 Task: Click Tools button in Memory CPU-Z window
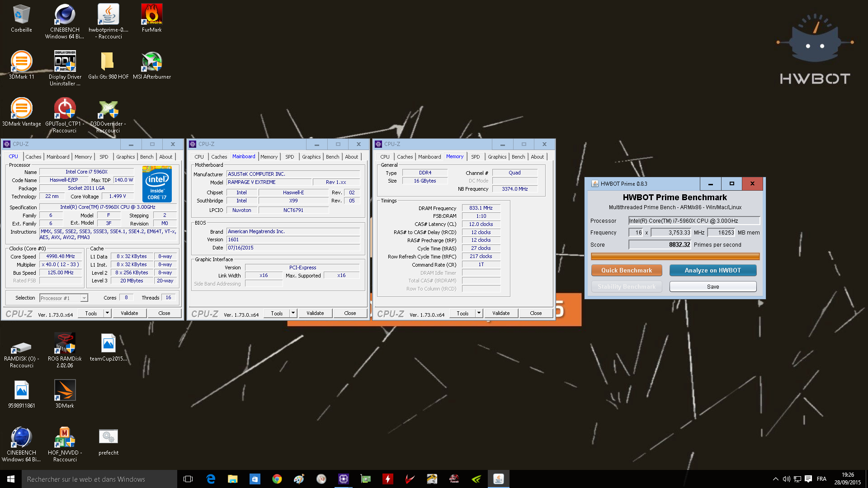(462, 313)
